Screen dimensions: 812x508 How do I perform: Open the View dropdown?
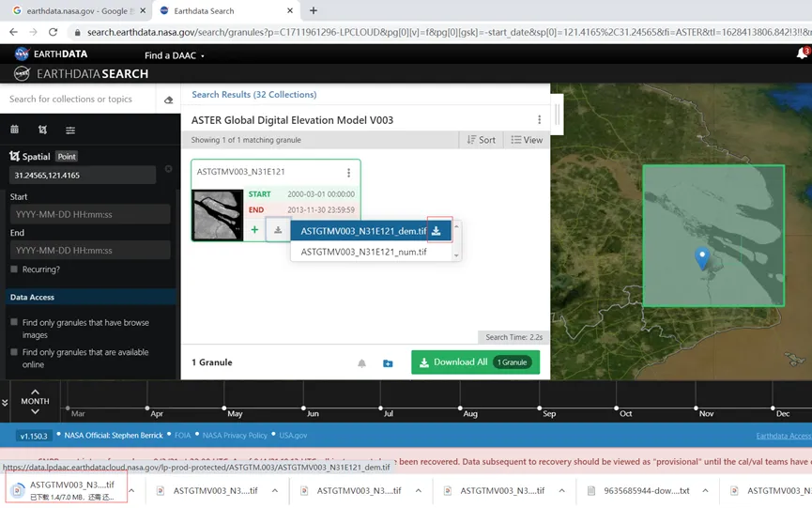coord(527,140)
